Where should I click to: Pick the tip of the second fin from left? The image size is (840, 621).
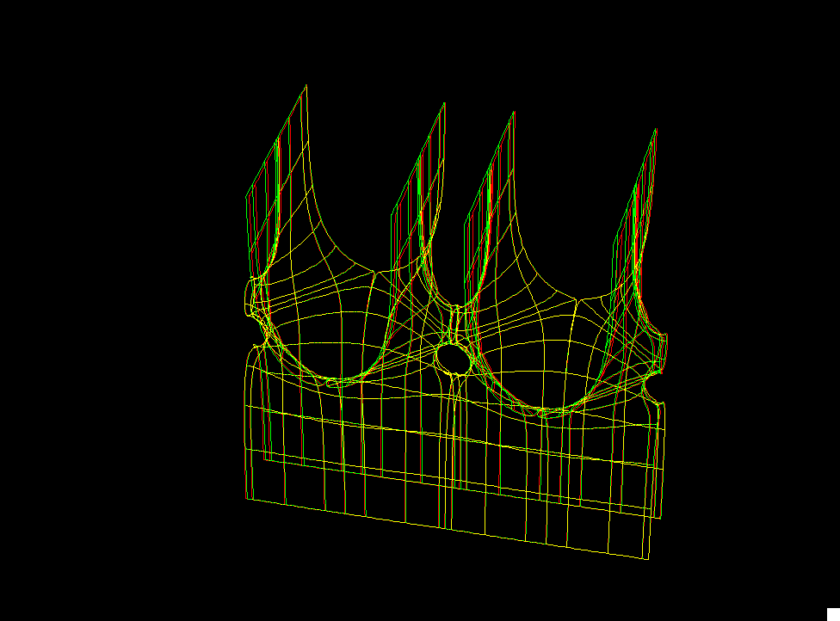444,104
